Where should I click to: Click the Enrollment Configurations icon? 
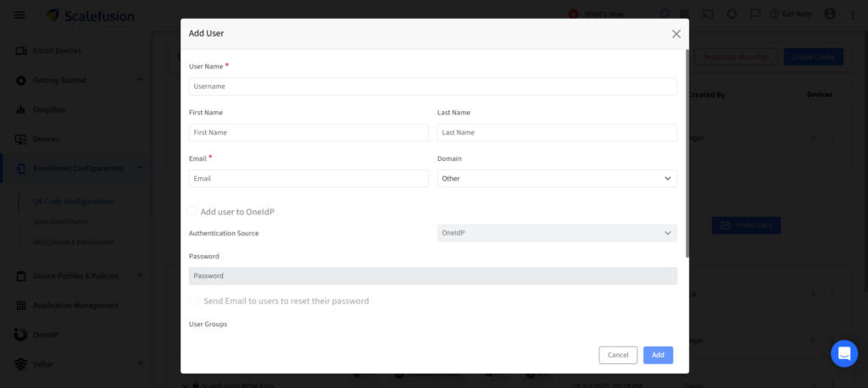pos(20,169)
